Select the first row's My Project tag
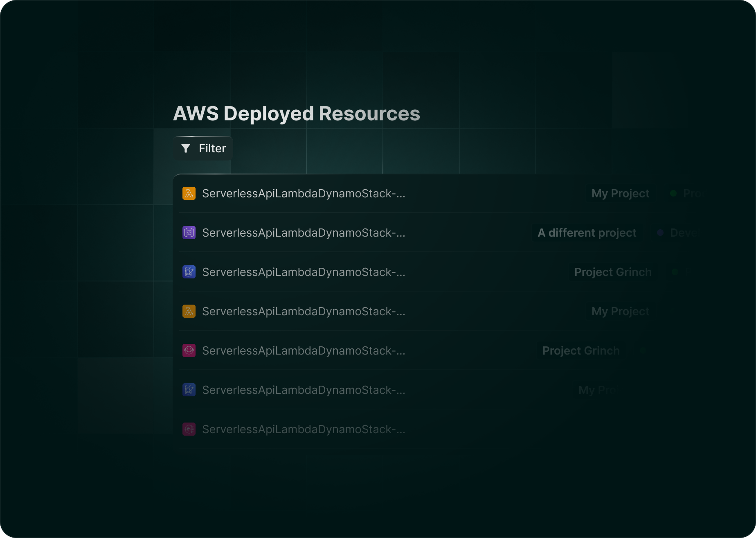This screenshot has height=538, width=756. pyautogui.click(x=620, y=193)
